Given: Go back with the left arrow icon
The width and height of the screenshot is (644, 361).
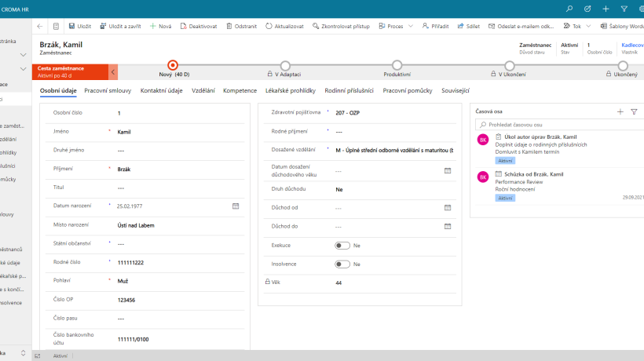Looking at the screenshot, I should (40, 26).
